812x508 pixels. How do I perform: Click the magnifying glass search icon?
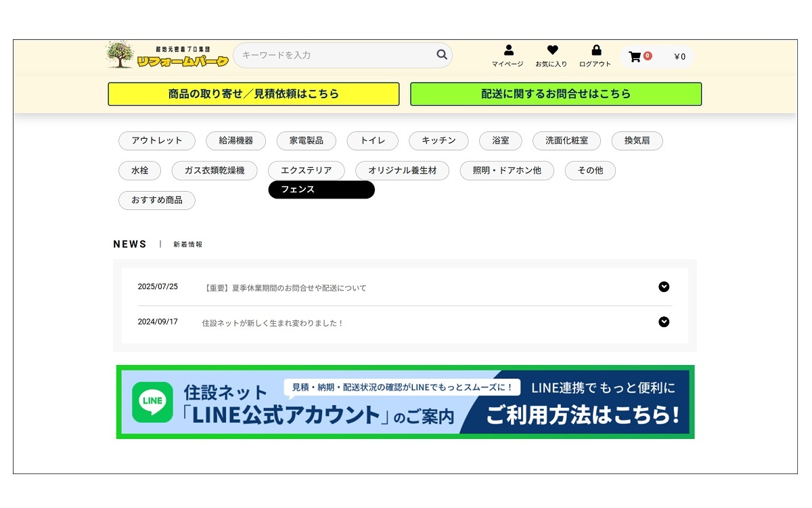point(441,55)
